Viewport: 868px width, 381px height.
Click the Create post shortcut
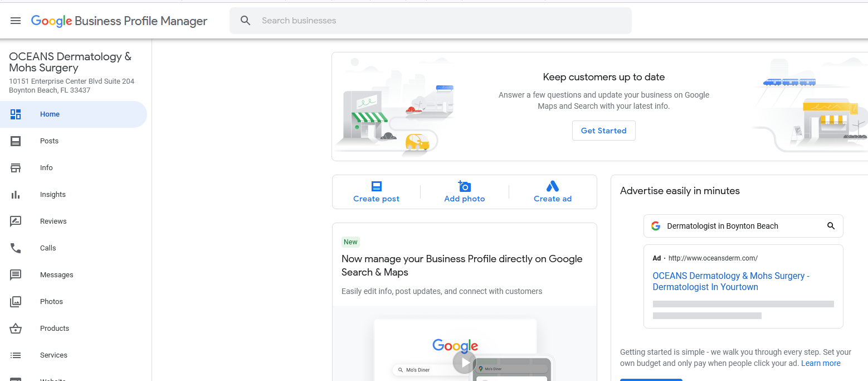(x=376, y=192)
